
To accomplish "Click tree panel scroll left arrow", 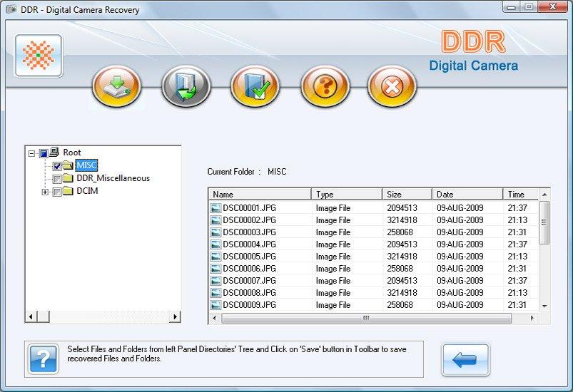I will pos(31,316).
